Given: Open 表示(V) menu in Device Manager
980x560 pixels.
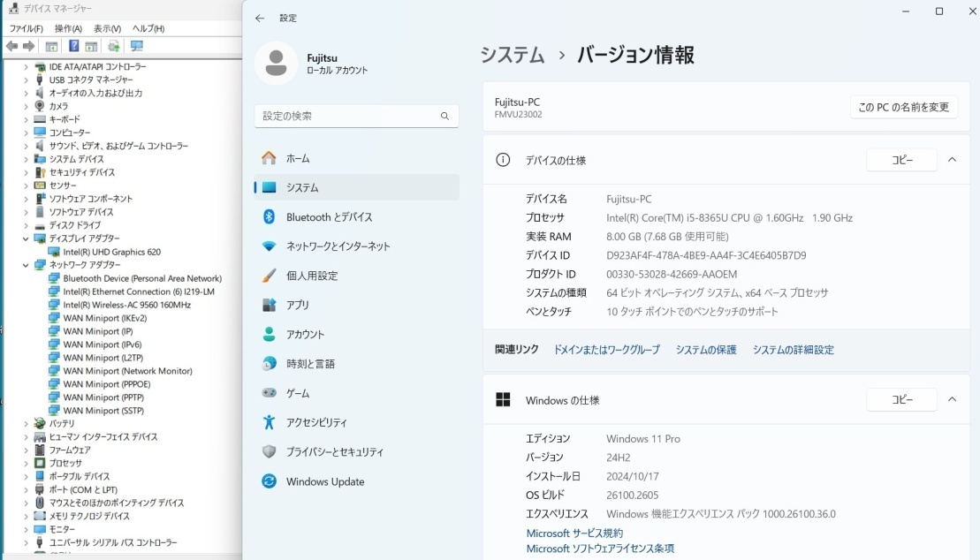Looking at the screenshot, I should pyautogui.click(x=108, y=29).
